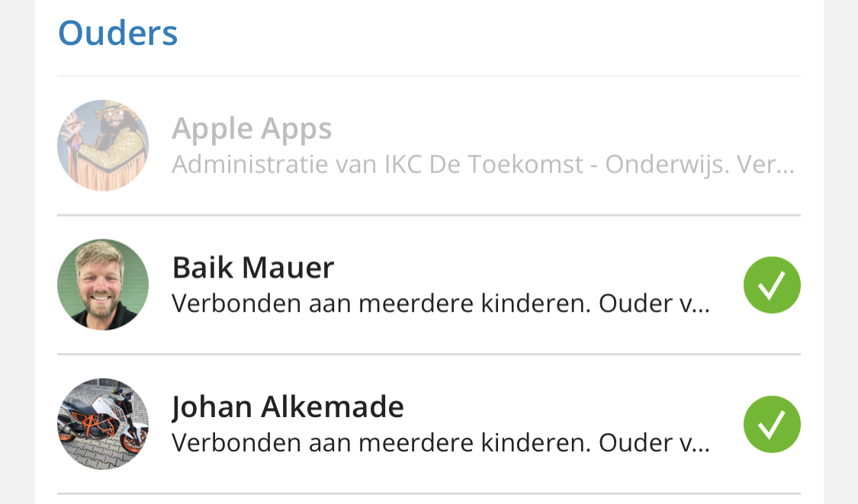Click Johan Alkemade's 'Verbonden aan meerdere kinderen' text
Image resolution: width=858 pixels, height=504 pixels.
point(381,443)
